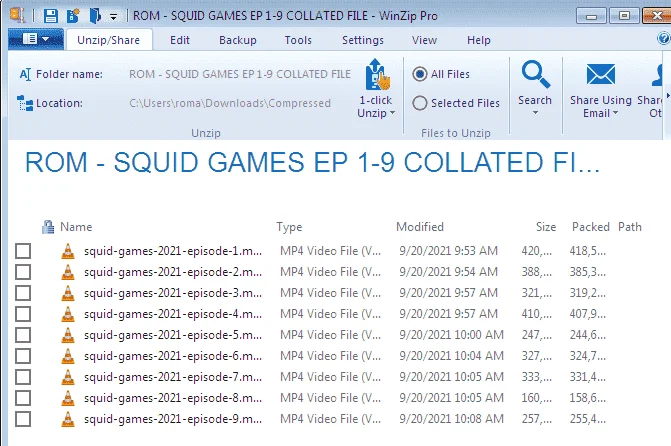This screenshot has height=446, width=671.
Task: Click the WinZip app icon in title bar
Action: pyautogui.click(x=18, y=15)
